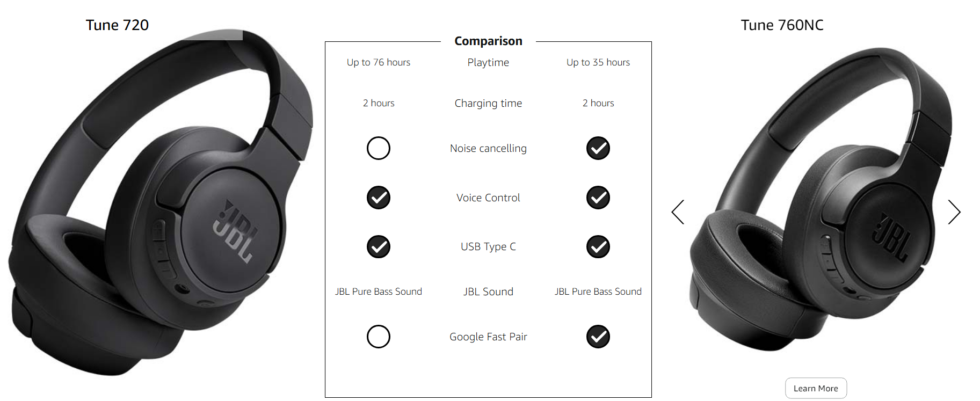Open the Learn More button
This screenshot has width=980, height=401.
click(x=816, y=388)
